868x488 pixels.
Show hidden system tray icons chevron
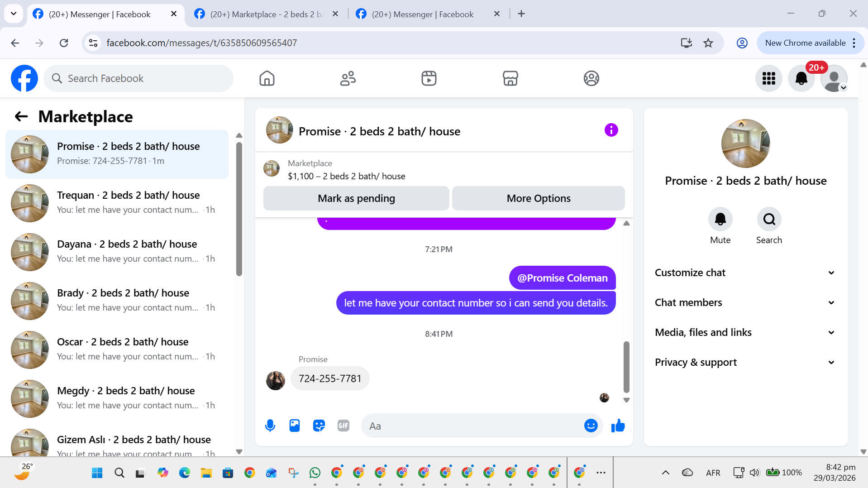click(x=665, y=473)
